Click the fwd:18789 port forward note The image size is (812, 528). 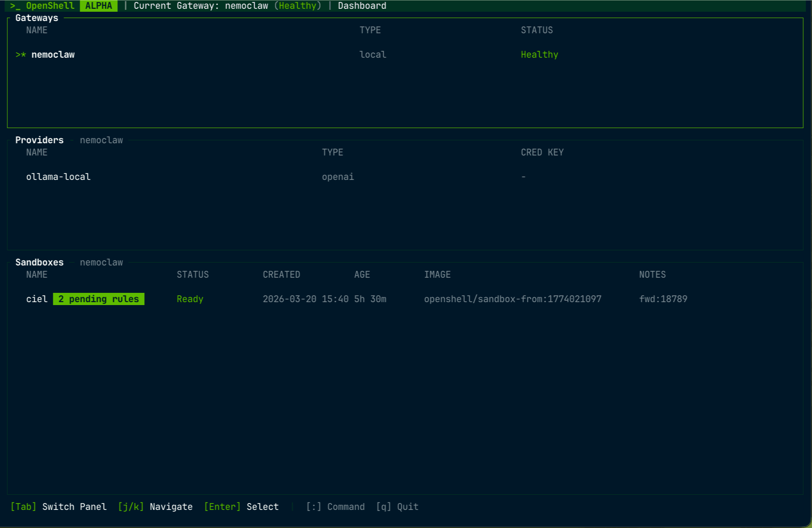(663, 299)
